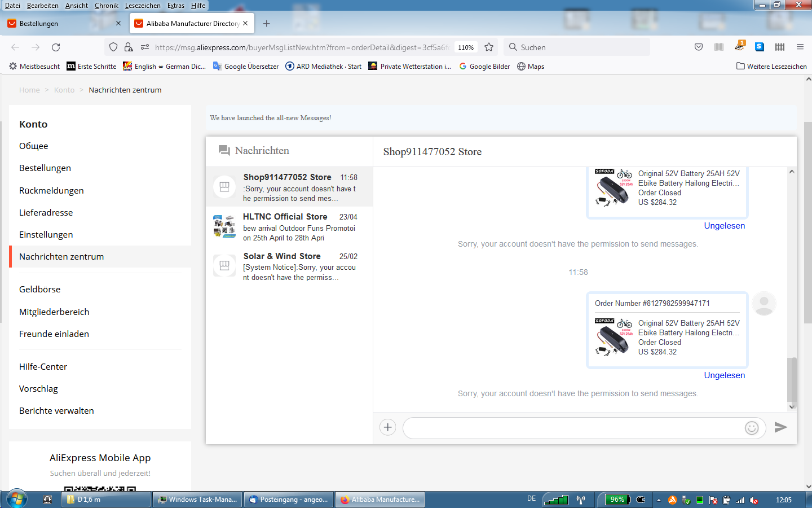Open the emoji picker in message box
812x508 pixels.
click(x=751, y=428)
